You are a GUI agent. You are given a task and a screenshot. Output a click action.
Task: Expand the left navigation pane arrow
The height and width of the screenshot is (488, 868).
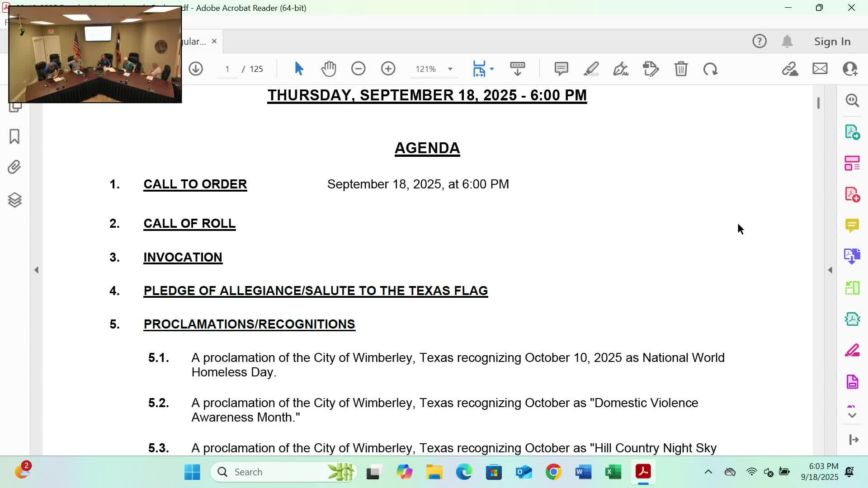(x=37, y=270)
